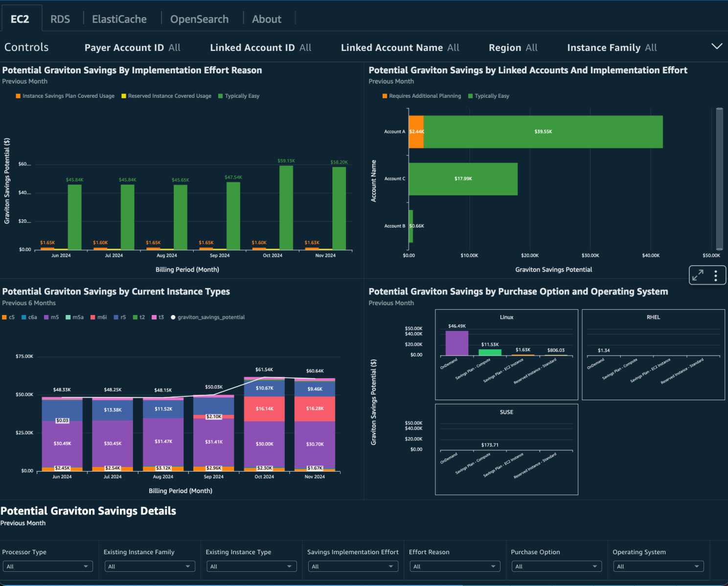
Task: Collapse the Controls bar via the chevron
Action: [716, 46]
